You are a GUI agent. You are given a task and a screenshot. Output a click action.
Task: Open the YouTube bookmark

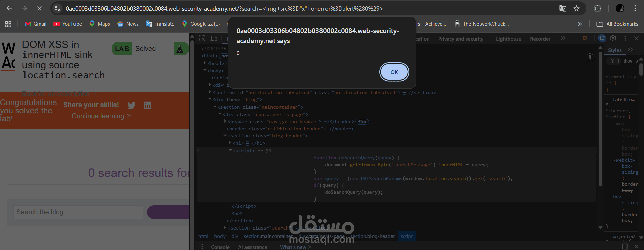67,24
